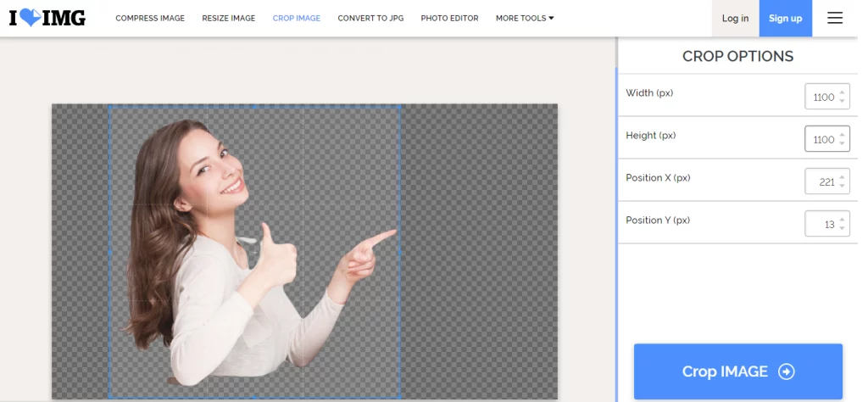Open the hamburger menu icon
This screenshot has height=402, width=868.
click(835, 18)
